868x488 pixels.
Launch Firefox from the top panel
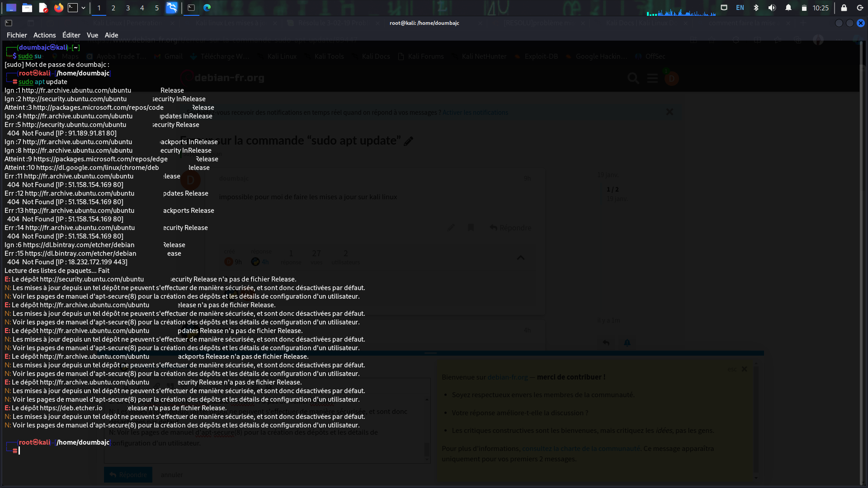click(59, 8)
